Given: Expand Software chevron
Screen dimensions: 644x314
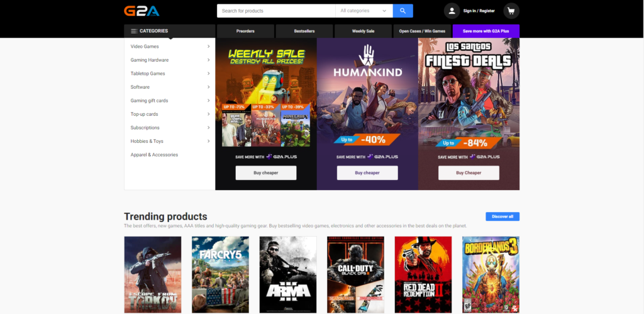Looking at the screenshot, I should pyautogui.click(x=209, y=87).
